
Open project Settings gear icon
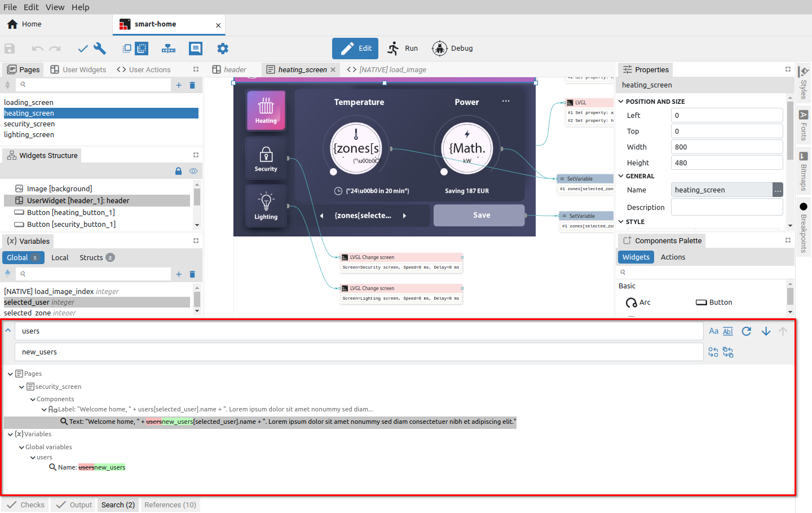(223, 49)
